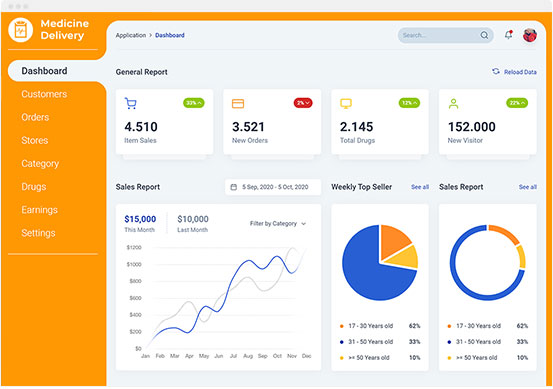Click See all beside Weekly Top Seller
The width and height of the screenshot is (553, 389).
pos(420,187)
